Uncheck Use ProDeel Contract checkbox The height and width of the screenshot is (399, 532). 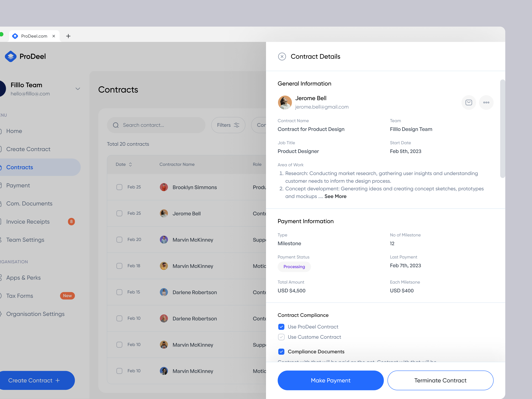tap(281, 327)
